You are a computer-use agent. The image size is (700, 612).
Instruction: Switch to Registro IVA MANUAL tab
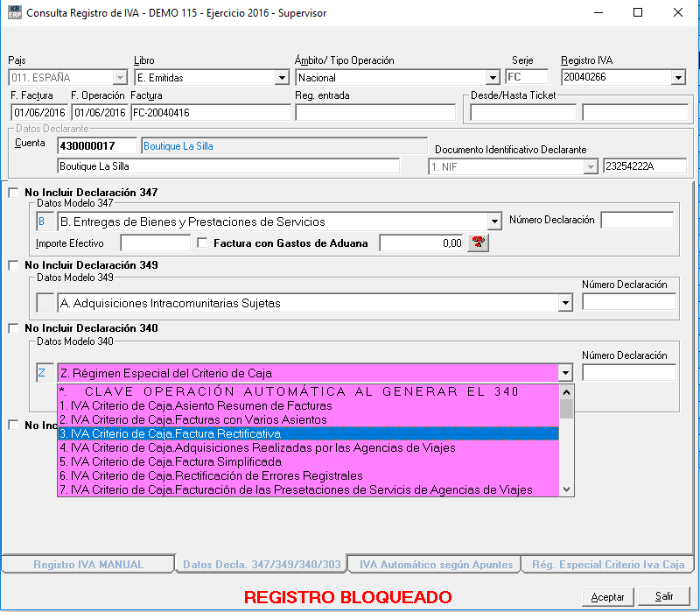[88, 565]
